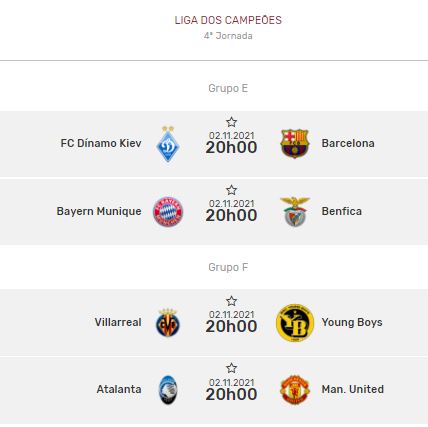This screenshot has height=427, width=428.
Task: Open the Villarreal team name link
Action: [118, 322]
